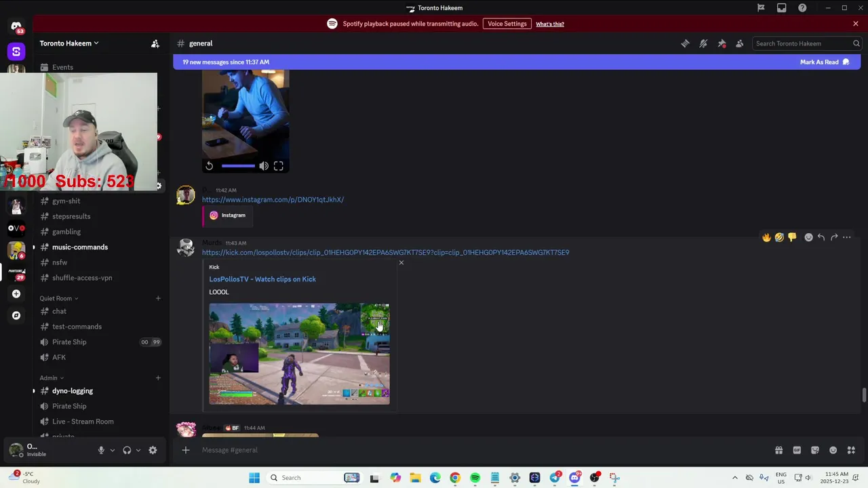Click LosPollosTV - Watch clips on Kick title
The image size is (868, 488).
point(262,279)
